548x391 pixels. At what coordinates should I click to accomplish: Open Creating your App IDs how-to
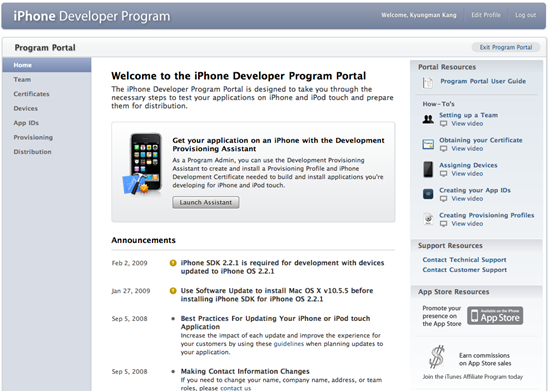click(x=475, y=190)
